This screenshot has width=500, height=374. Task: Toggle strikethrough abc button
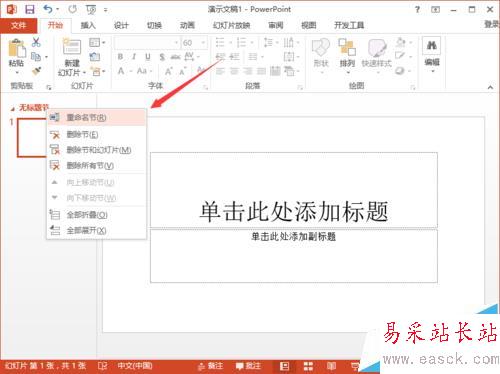pos(175,57)
